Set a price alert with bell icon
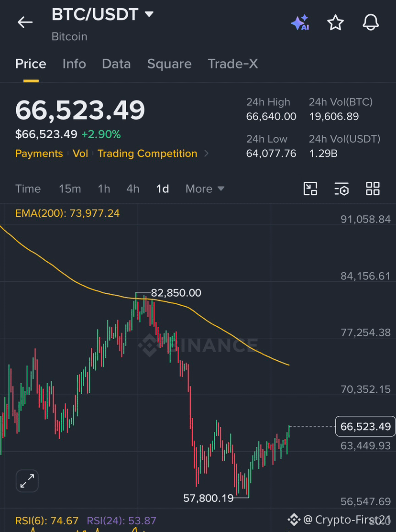Image resolution: width=396 pixels, height=532 pixels. (371, 22)
